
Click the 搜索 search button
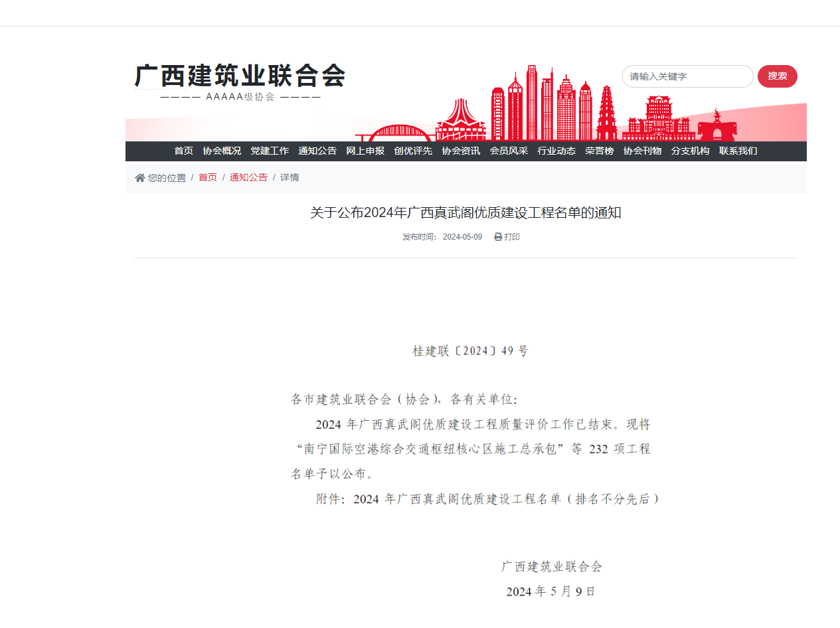tap(778, 76)
